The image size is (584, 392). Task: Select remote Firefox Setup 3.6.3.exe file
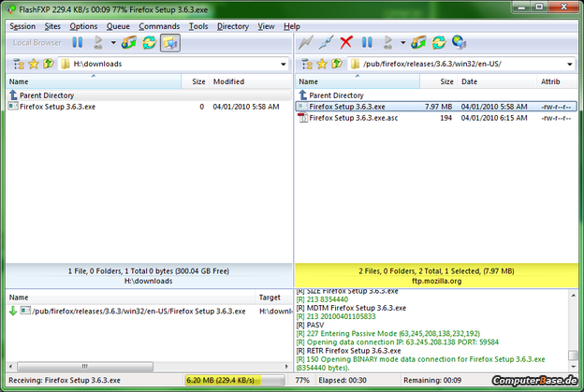436,107
